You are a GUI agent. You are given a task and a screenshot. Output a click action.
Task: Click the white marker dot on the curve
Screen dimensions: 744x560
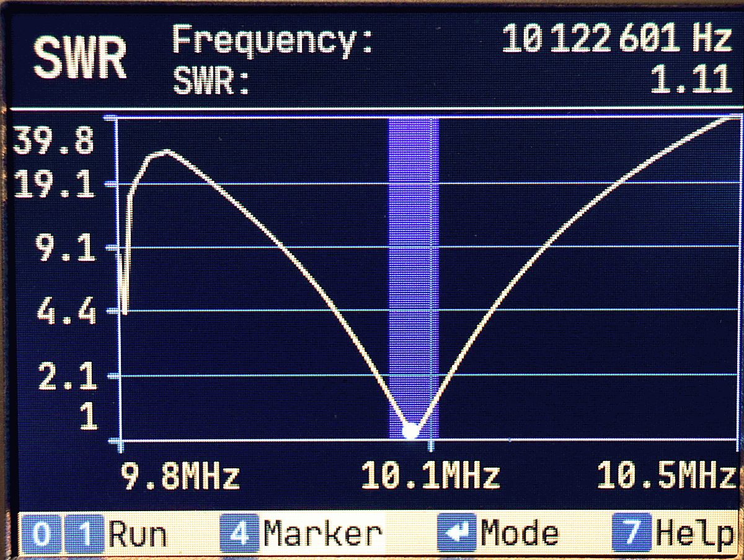point(410,431)
